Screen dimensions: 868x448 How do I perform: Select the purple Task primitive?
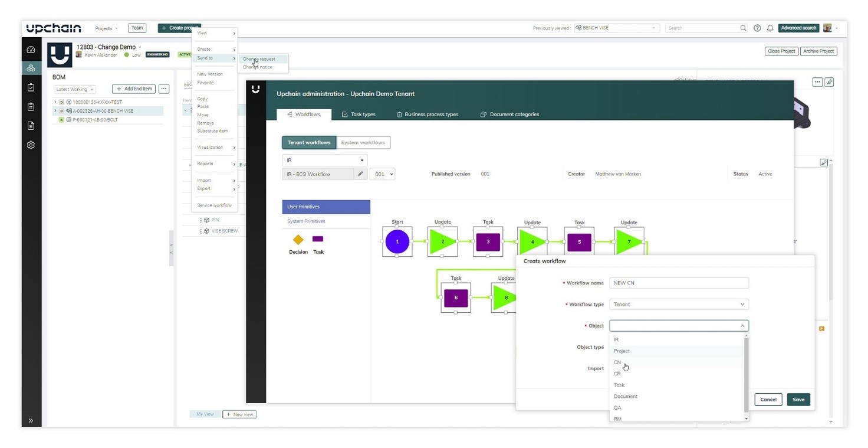tap(318, 239)
